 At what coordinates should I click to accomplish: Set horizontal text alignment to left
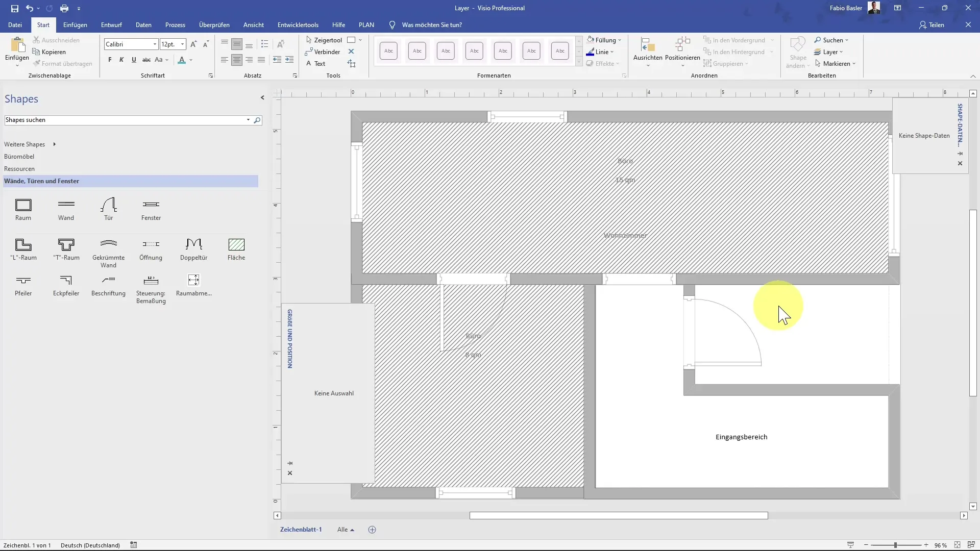[225, 60]
